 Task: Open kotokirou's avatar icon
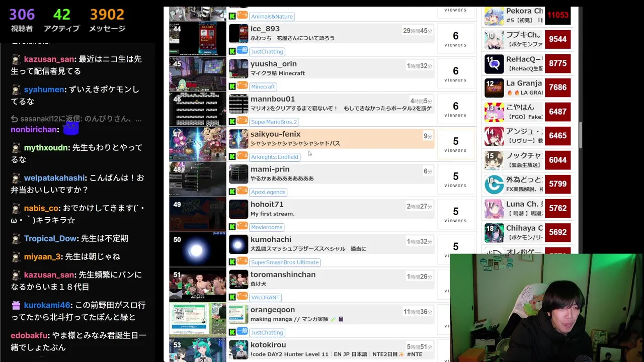click(x=238, y=349)
